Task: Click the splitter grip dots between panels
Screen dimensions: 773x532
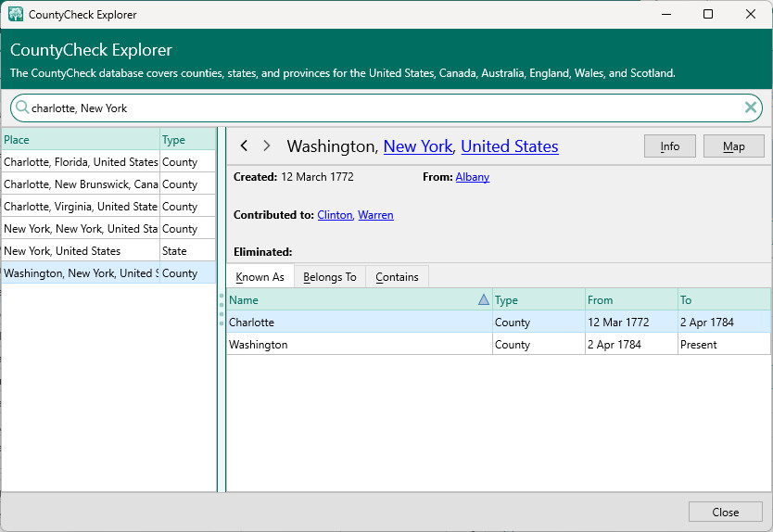Action: (222, 310)
